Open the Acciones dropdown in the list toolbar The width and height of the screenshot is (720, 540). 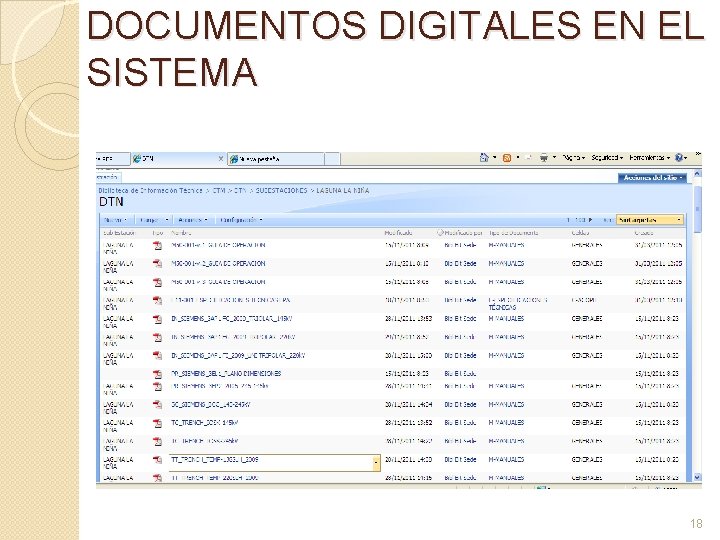193,220
